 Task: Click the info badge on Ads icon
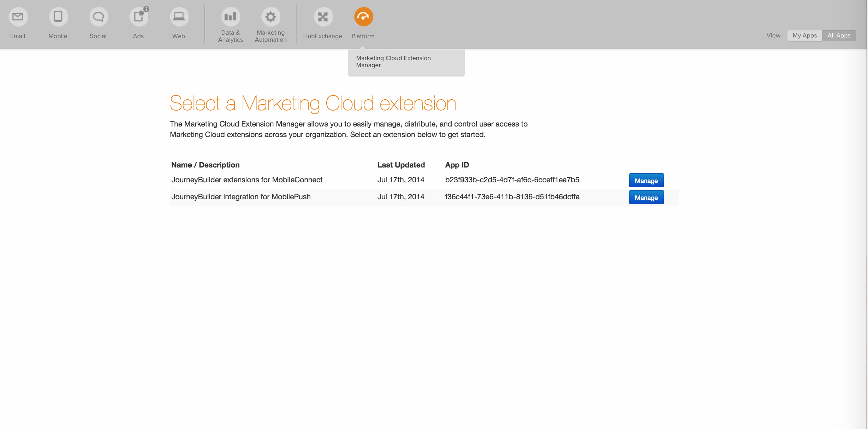click(146, 9)
